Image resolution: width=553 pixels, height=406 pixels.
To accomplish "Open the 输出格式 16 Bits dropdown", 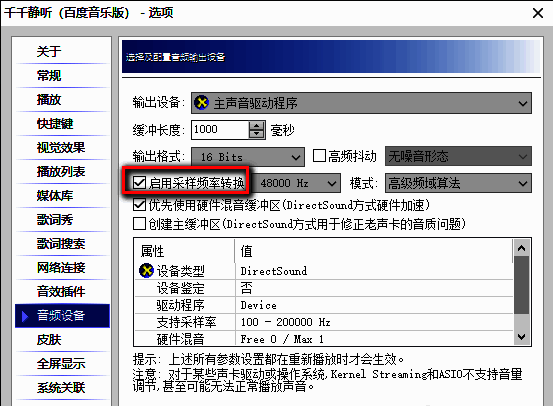I will 248,157.
